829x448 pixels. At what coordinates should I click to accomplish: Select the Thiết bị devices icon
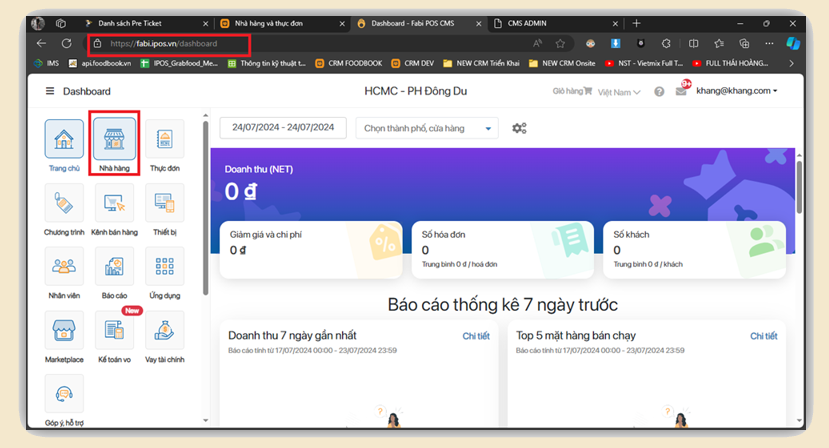pos(165,203)
